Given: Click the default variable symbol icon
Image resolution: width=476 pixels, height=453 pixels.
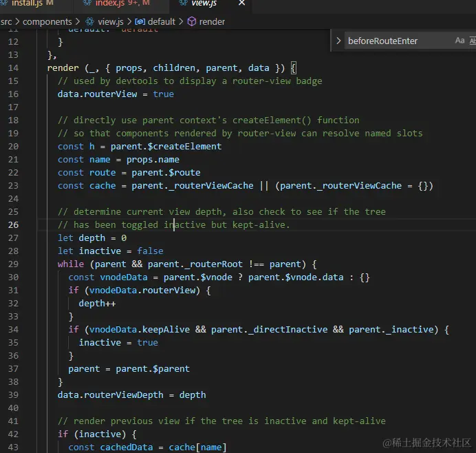Looking at the screenshot, I should (140, 21).
